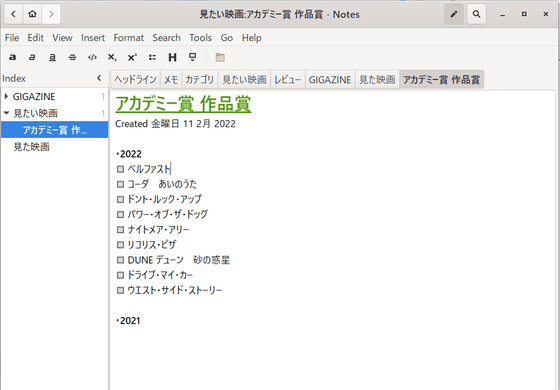Image resolution: width=560 pixels, height=390 pixels.
Task: Switch to the カテゴリ tab
Action: 200,79
